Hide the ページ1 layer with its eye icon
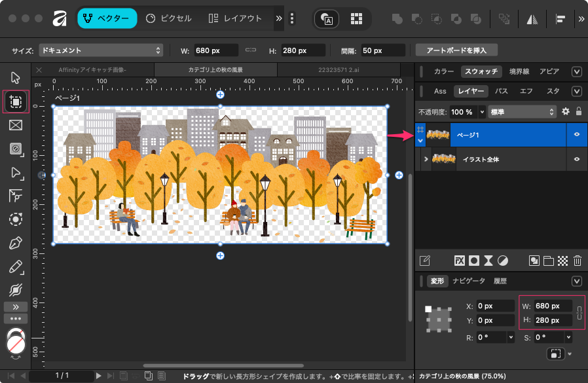This screenshot has height=383, width=588. pyautogui.click(x=577, y=135)
